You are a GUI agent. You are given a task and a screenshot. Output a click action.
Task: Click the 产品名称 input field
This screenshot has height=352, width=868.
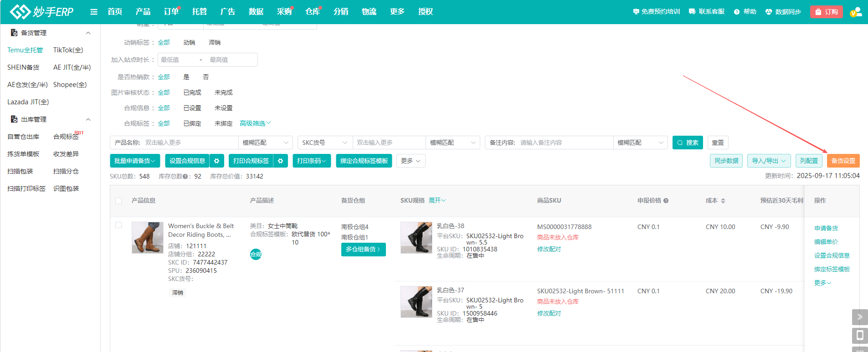click(x=189, y=143)
